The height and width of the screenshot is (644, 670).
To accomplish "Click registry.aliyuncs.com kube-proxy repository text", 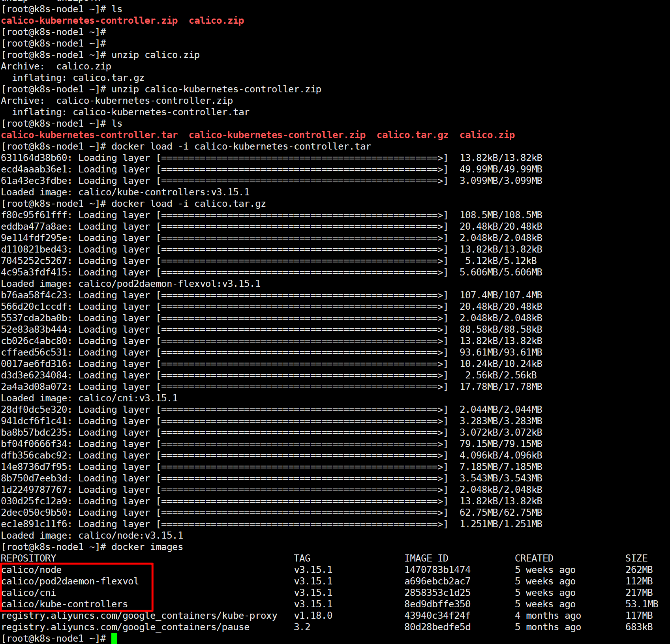I will (x=139, y=616).
